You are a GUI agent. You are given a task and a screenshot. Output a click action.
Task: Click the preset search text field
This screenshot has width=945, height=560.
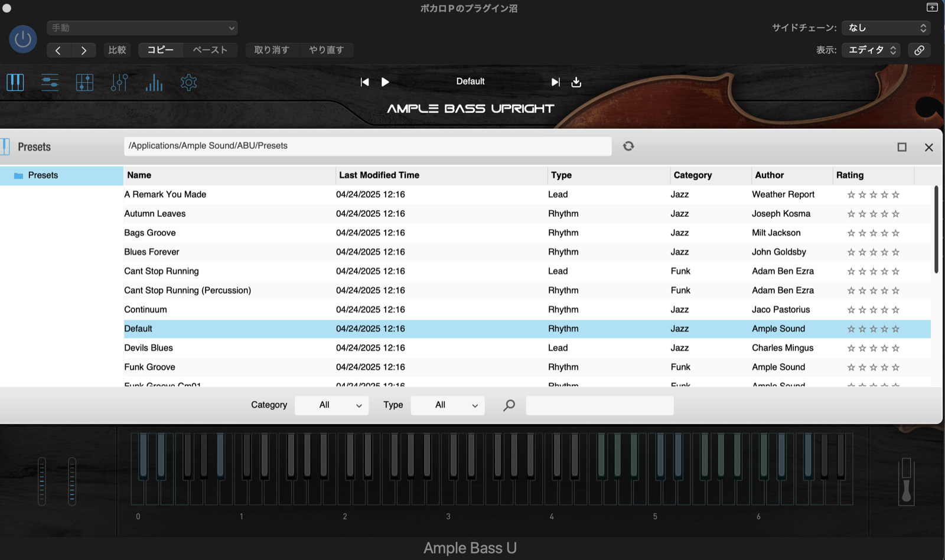pyautogui.click(x=599, y=405)
